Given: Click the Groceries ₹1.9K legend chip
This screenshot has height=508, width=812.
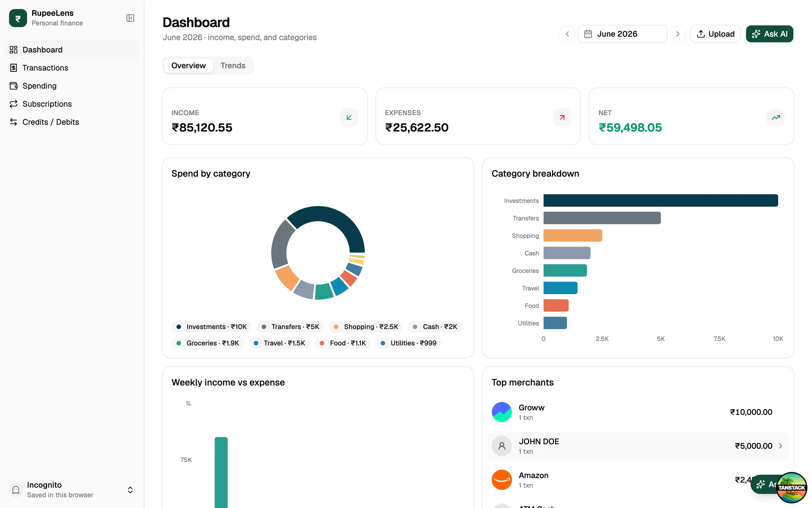Looking at the screenshot, I should 208,343.
